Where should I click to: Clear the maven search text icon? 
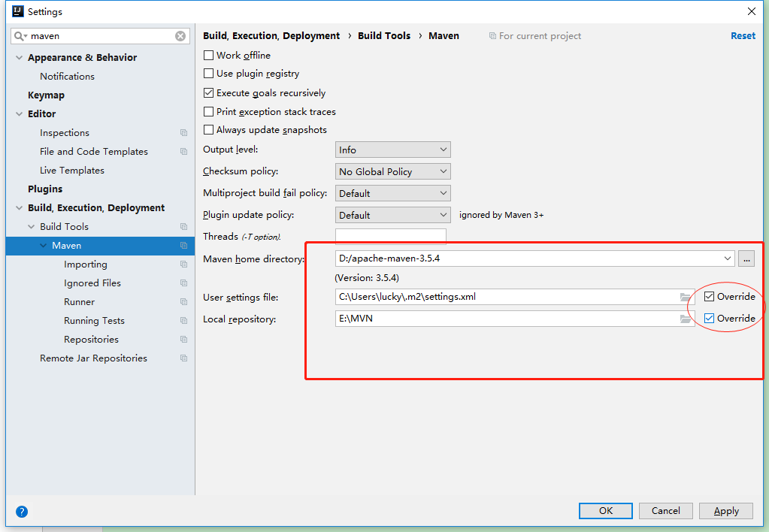[x=180, y=36]
